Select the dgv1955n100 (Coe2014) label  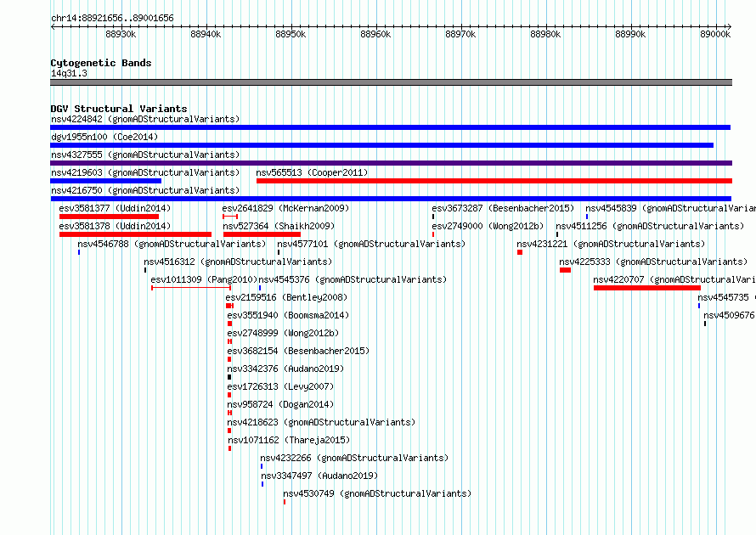[x=104, y=137]
